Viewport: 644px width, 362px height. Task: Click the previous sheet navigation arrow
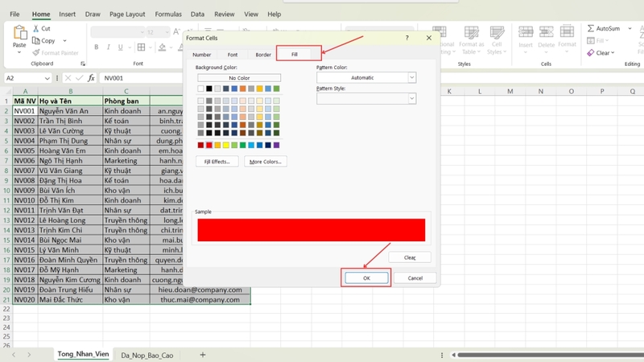[14, 355]
